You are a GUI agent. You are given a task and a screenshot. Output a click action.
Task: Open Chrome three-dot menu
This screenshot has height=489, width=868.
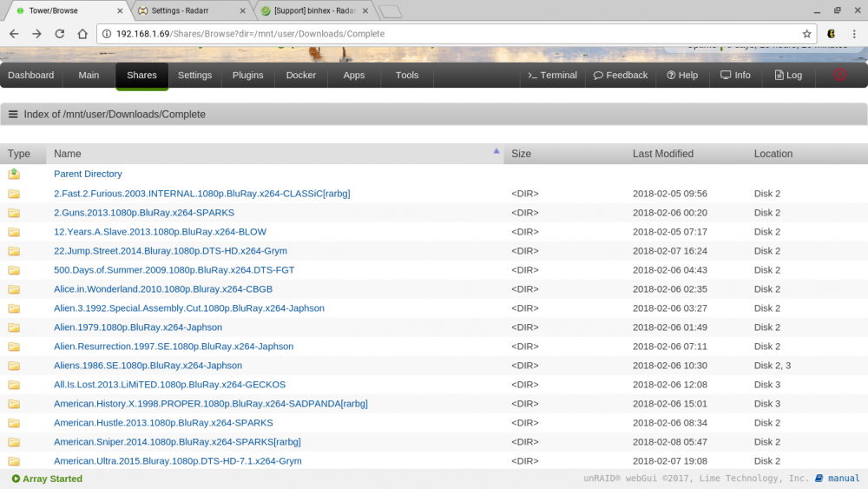(854, 34)
